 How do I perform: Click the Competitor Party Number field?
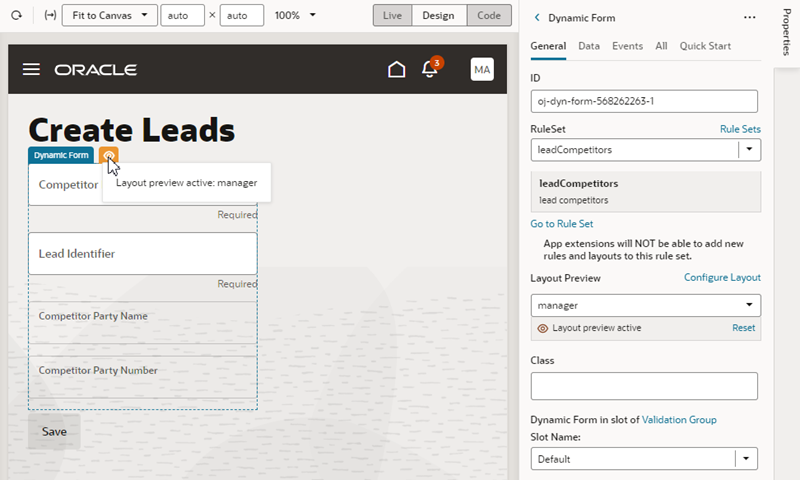tap(143, 377)
